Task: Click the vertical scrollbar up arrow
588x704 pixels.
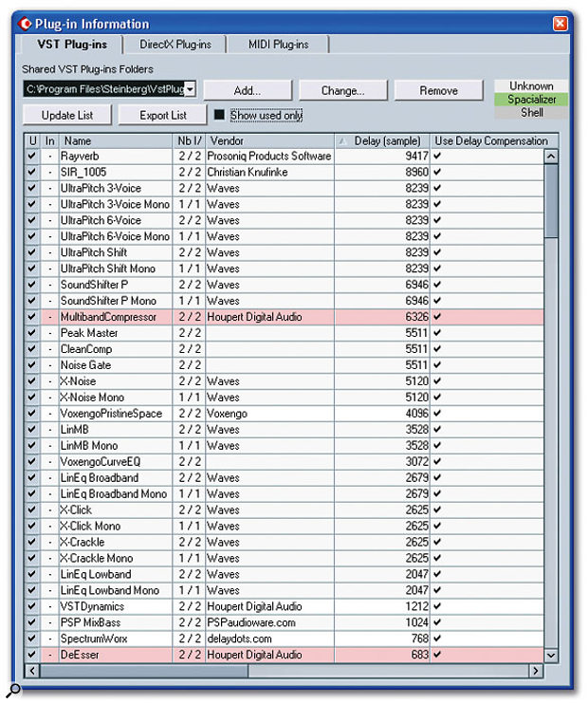Action: coord(551,157)
